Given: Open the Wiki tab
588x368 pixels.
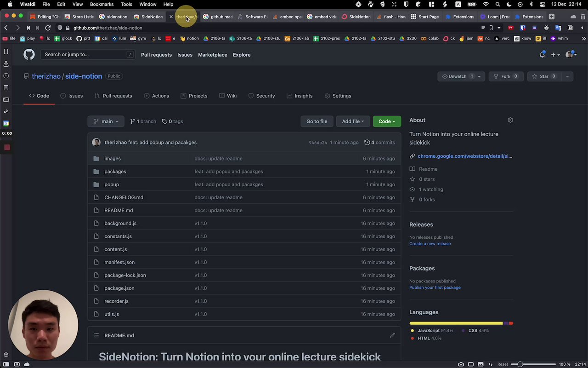Looking at the screenshot, I should (x=228, y=96).
